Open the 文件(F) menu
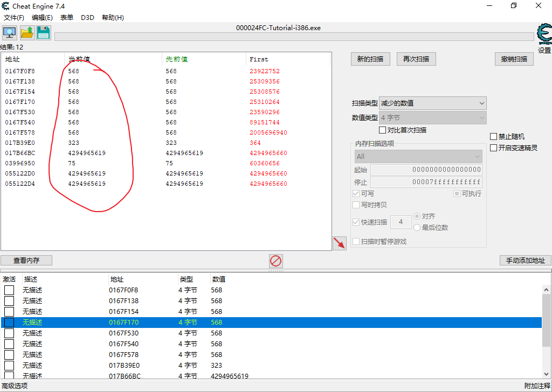Viewport: 552px width, 392px height. (x=13, y=18)
